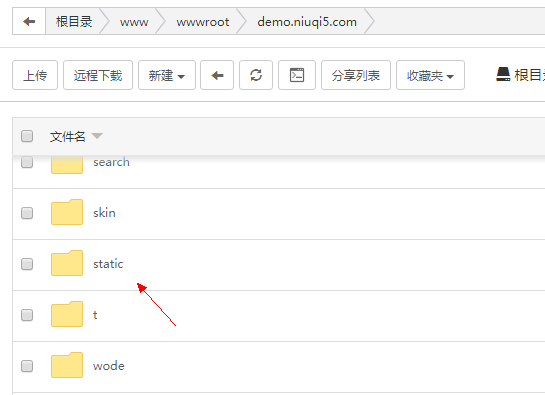
Task: Go back using the toolbar arrow button
Action: click(217, 75)
